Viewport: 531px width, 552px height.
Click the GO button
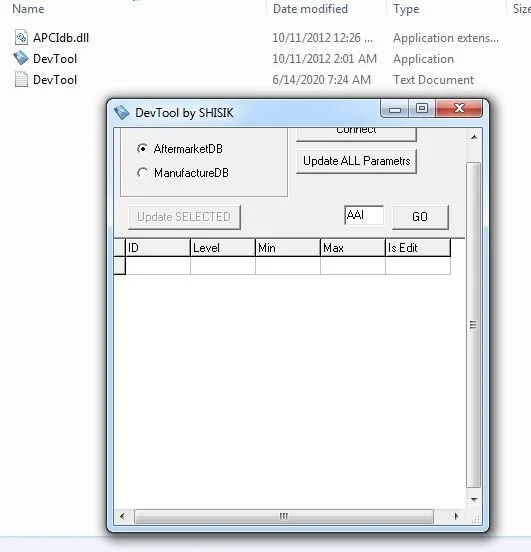pos(420,217)
